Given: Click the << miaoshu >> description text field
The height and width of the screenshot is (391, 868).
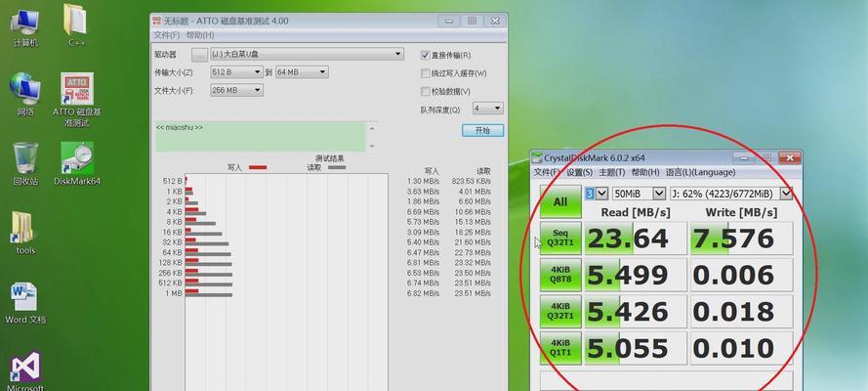Looking at the screenshot, I should tap(260, 136).
